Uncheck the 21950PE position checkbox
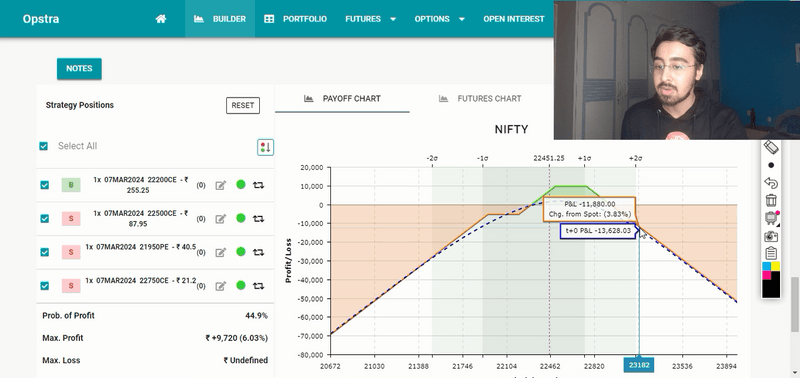Viewport: 800px width, 378px height. [44, 252]
